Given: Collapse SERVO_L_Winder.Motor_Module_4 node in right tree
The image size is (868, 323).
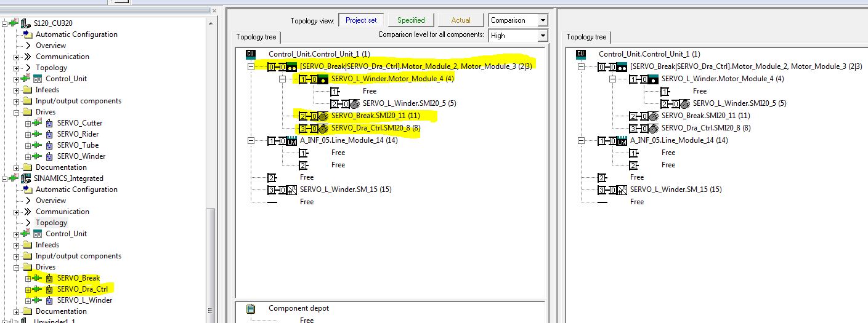Looking at the screenshot, I should click(x=612, y=79).
